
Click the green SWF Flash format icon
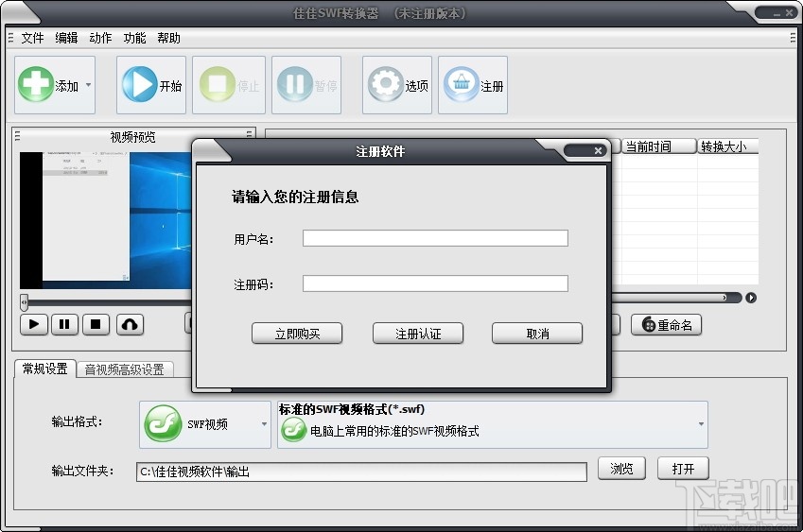pyautogui.click(x=163, y=423)
